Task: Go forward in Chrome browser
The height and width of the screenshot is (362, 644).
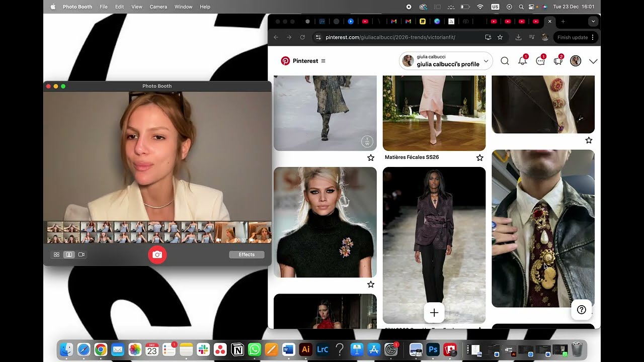Action: [289, 37]
